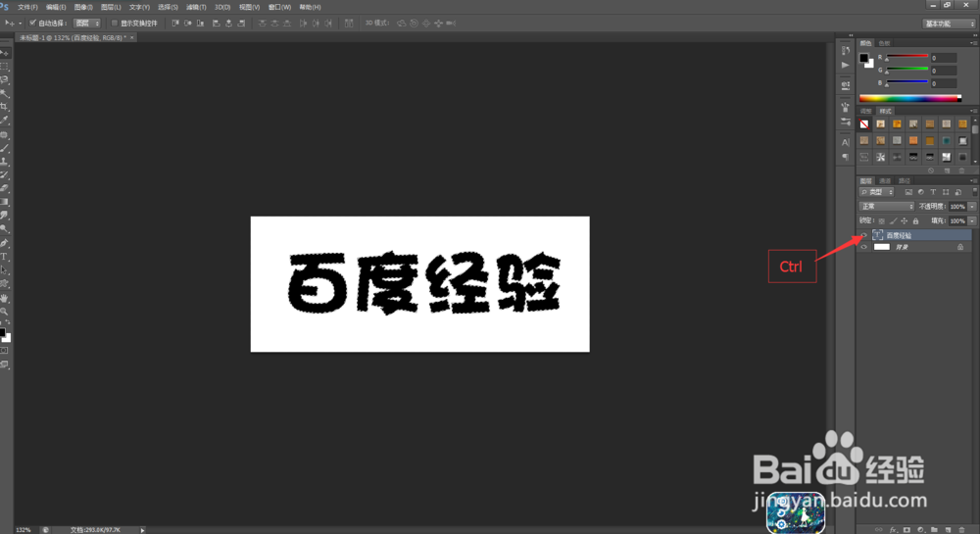The image size is (980, 534).
Task: Select the Eyedropper tool
Action: pos(4,121)
